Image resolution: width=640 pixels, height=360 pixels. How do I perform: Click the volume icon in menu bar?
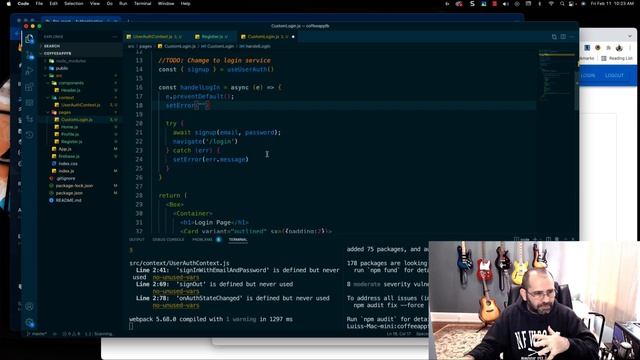pos(506,4)
